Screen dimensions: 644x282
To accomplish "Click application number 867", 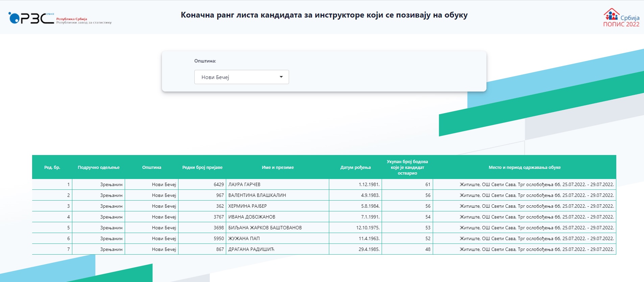I will point(220,249).
